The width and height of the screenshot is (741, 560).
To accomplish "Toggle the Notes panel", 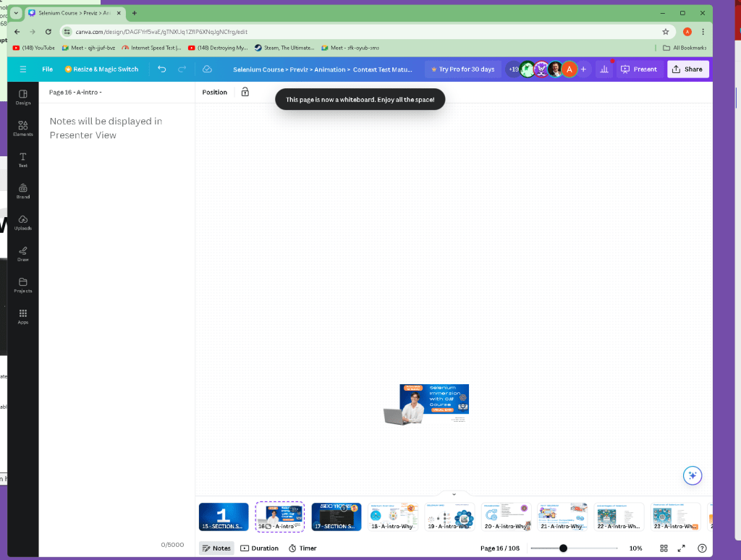I will coord(216,548).
